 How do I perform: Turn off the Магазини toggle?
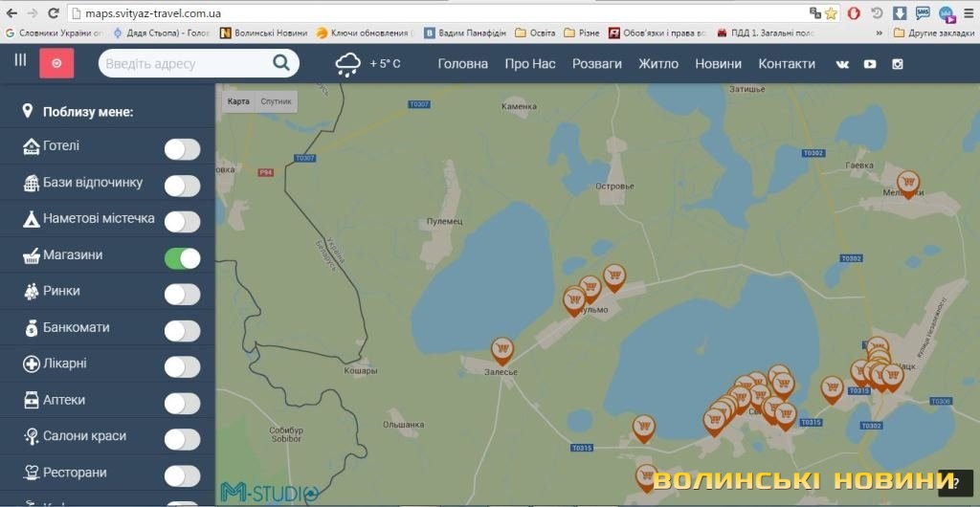pyautogui.click(x=182, y=258)
